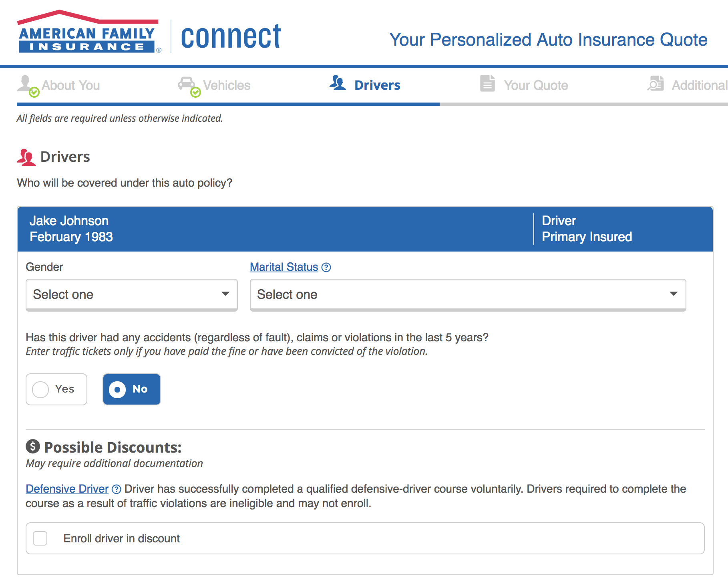Open the Marital Status help icon
This screenshot has width=728, height=584.
[326, 267]
